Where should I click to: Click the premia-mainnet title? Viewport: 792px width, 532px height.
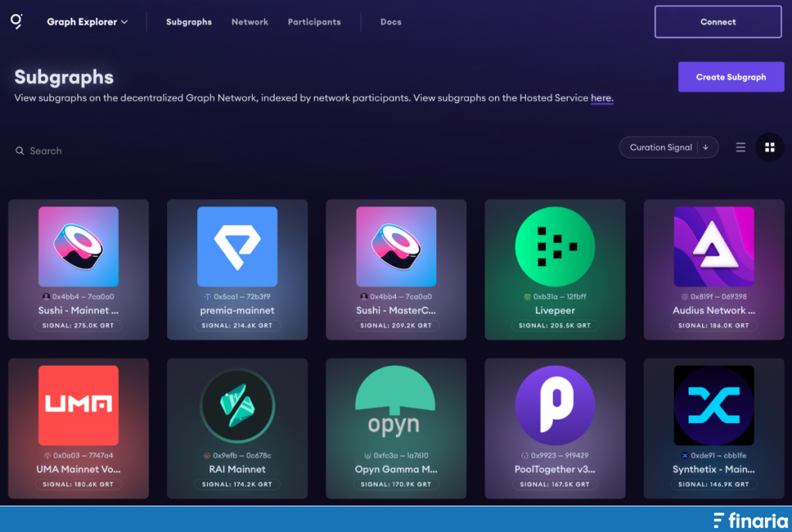point(237,310)
